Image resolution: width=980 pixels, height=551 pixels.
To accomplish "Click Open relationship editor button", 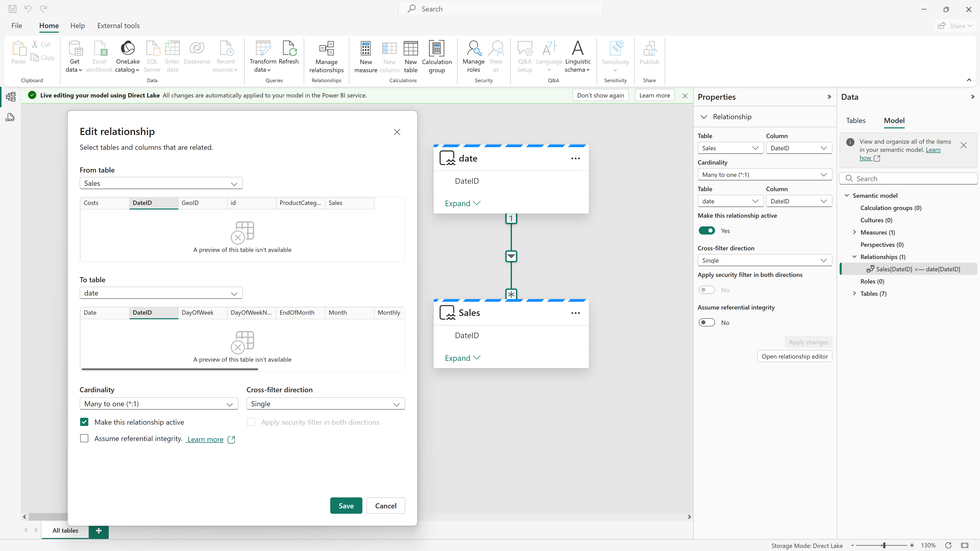I will [x=794, y=357].
